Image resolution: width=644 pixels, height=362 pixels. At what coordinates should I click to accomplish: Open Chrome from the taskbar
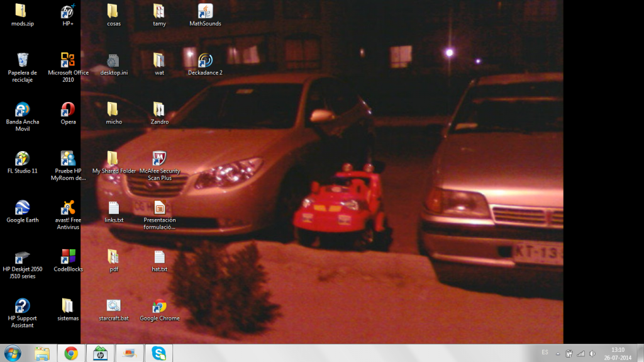pos(71,353)
